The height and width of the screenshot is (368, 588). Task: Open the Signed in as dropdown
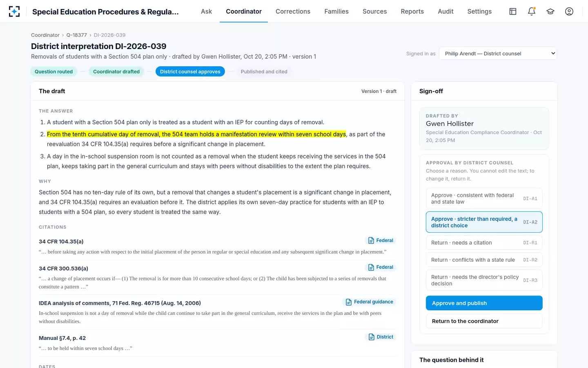click(x=498, y=54)
